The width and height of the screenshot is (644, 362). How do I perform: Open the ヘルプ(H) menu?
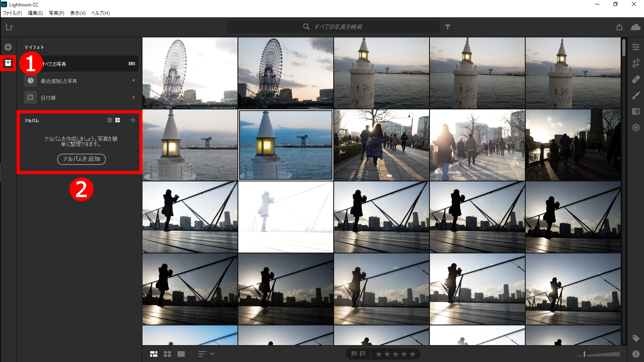tap(101, 13)
